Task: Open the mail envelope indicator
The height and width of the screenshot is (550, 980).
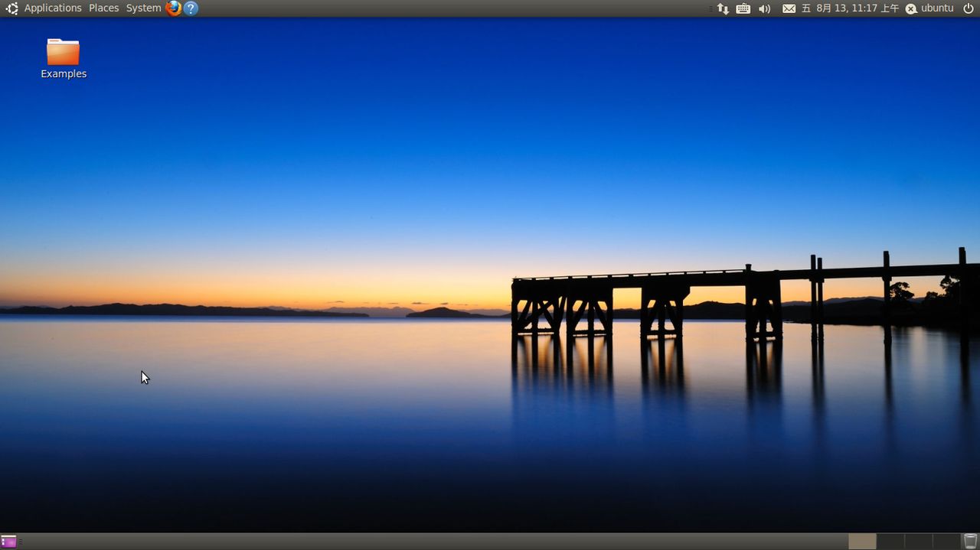Action: click(x=789, y=8)
